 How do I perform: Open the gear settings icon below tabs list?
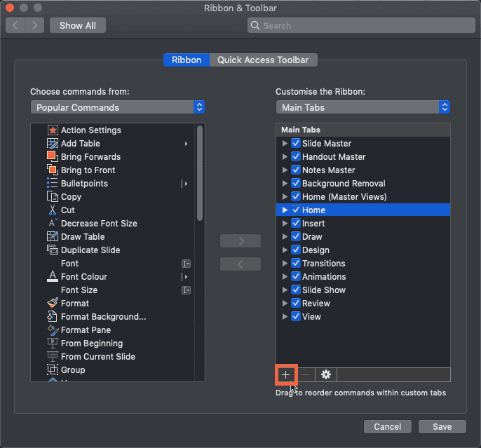(x=325, y=375)
